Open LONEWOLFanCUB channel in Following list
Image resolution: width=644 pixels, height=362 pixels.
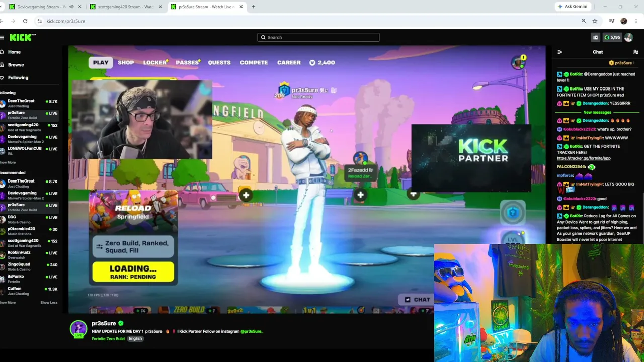click(29, 150)
